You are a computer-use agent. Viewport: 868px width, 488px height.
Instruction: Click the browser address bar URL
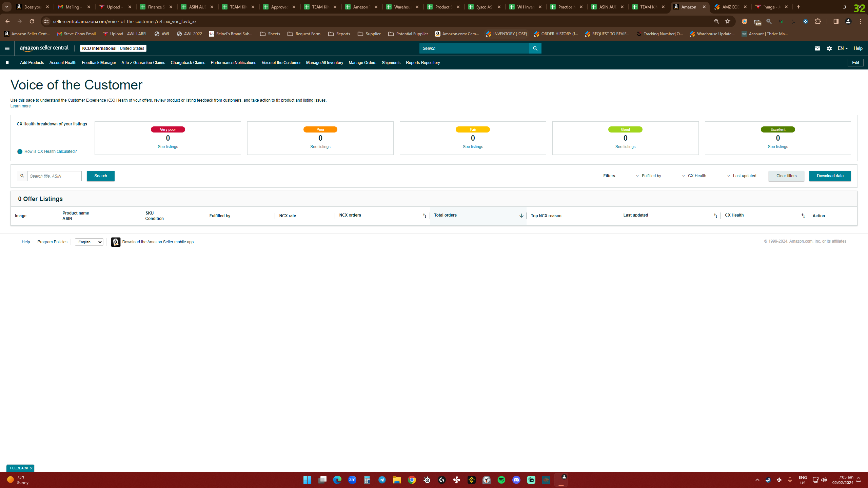tap(125, 21)
